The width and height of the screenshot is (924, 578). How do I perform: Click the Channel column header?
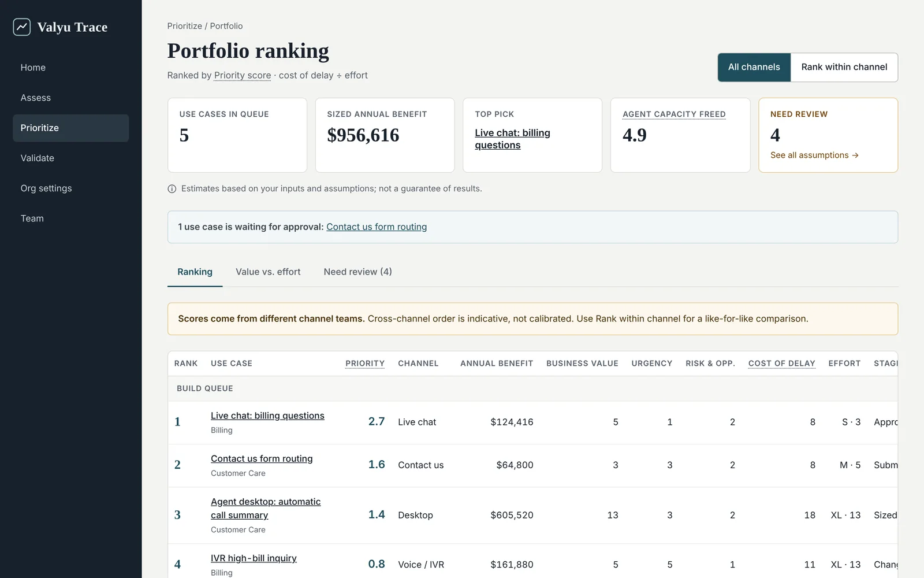click(418, 364)
